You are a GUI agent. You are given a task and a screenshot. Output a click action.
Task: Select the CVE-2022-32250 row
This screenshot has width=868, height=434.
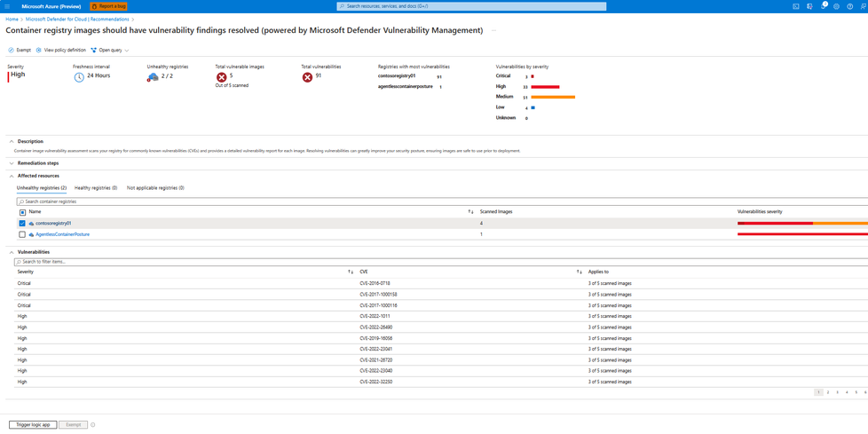click(442, 382)
